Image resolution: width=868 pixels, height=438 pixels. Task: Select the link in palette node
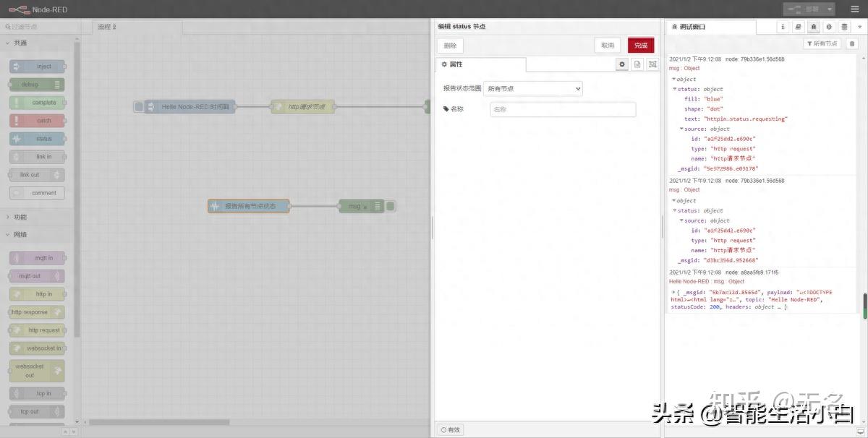tap(38, 157)
